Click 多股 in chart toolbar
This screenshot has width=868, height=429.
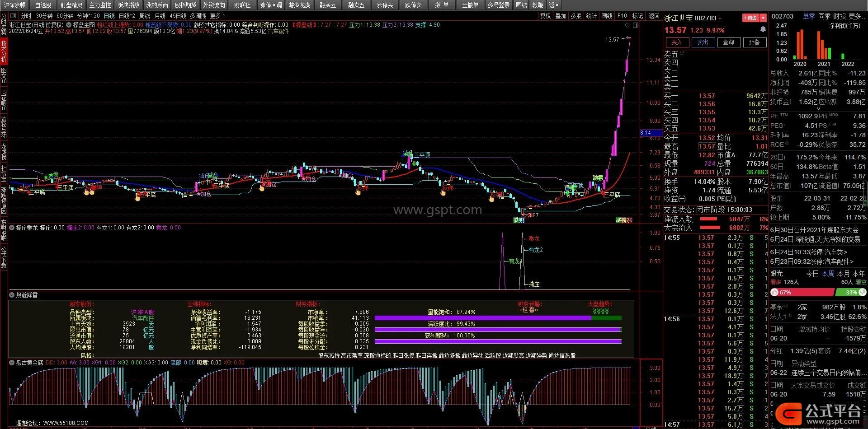coord(576,16)
